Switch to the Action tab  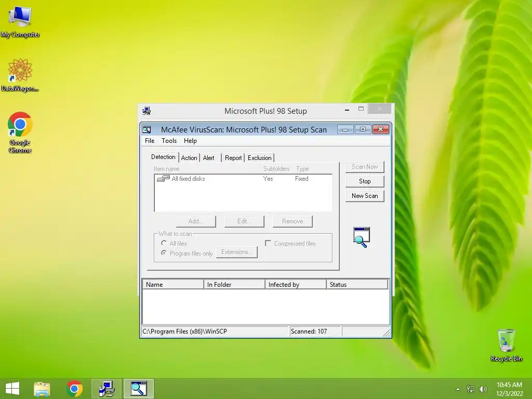coord(189,158)
